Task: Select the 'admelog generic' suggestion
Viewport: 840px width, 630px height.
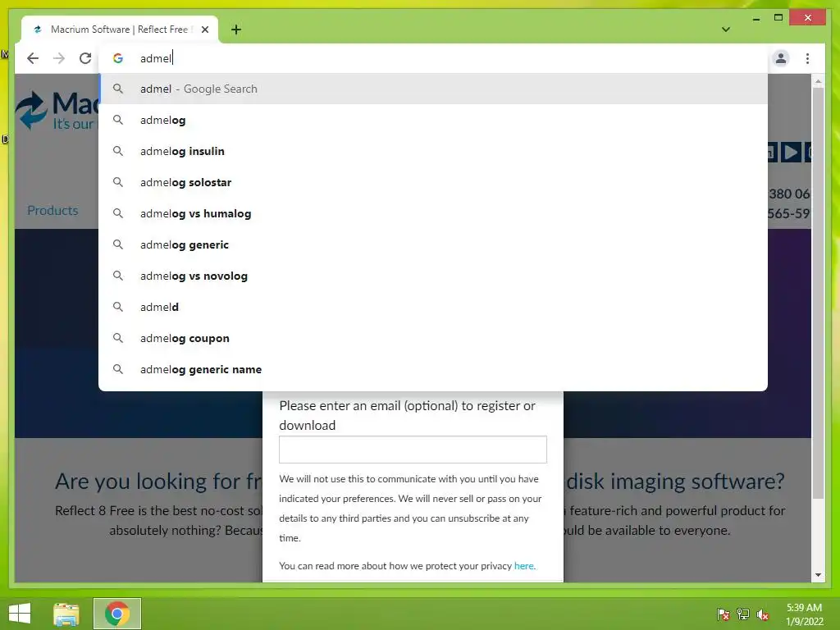Action: point(433,244)
